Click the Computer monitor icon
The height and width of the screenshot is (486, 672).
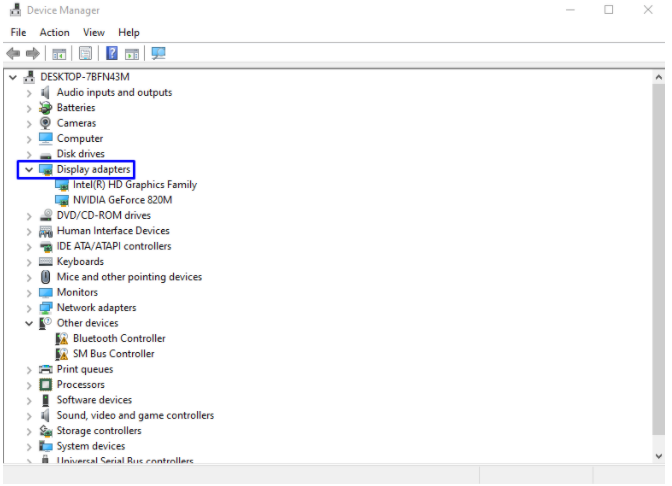click(x=45, y=138)
